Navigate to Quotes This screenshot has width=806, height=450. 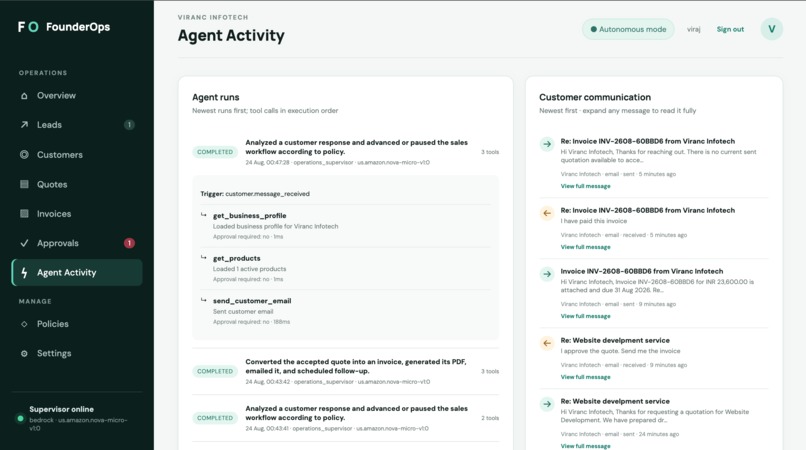77,184
